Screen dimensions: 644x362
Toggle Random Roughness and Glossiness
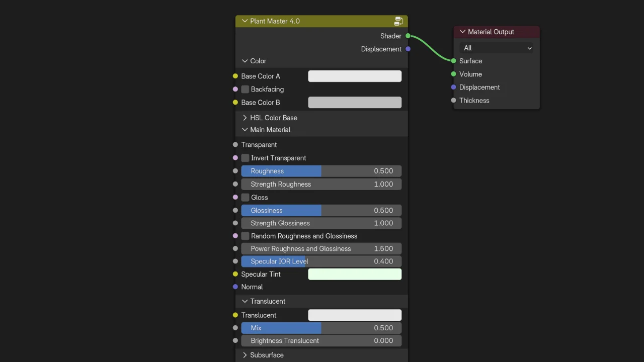click(245, 235)
